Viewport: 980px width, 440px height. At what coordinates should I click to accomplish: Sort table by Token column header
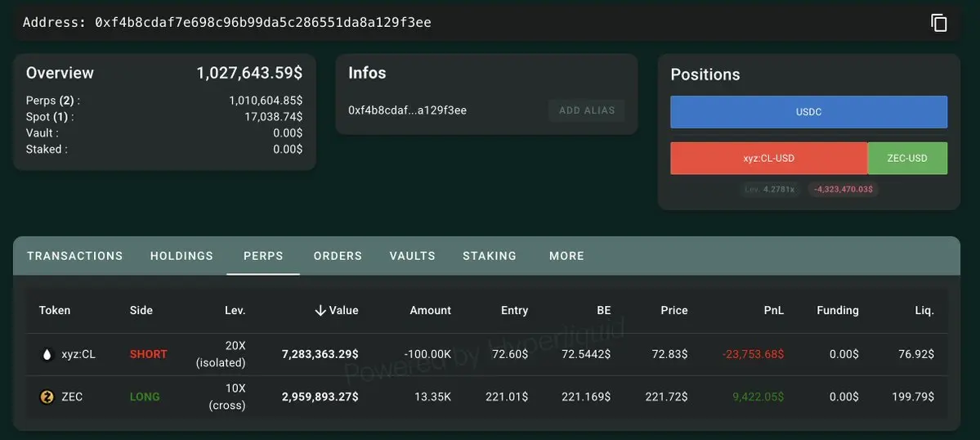[55, 311]
